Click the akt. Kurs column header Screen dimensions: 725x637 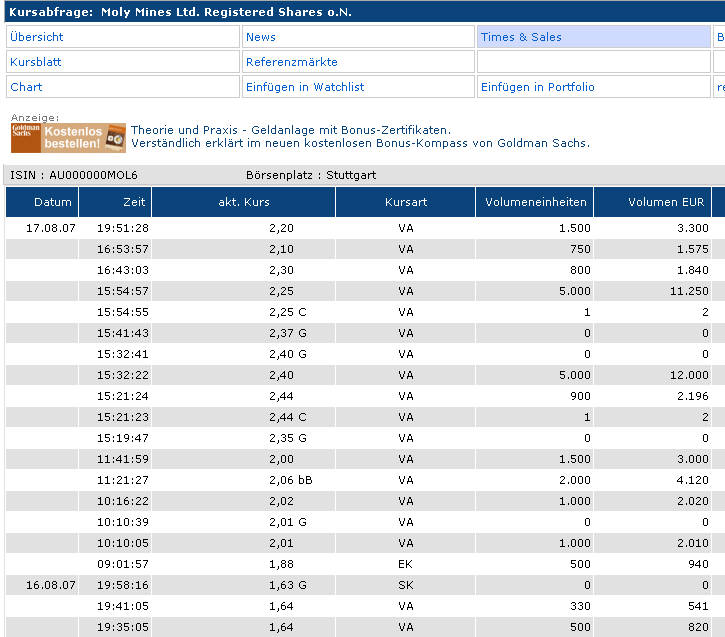pyautogui.click(x=243, y=202)
